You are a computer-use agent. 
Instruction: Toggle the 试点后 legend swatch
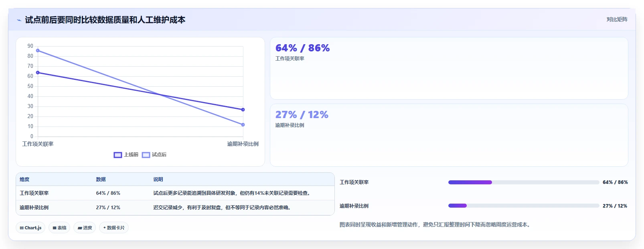[x=146, y=155]
